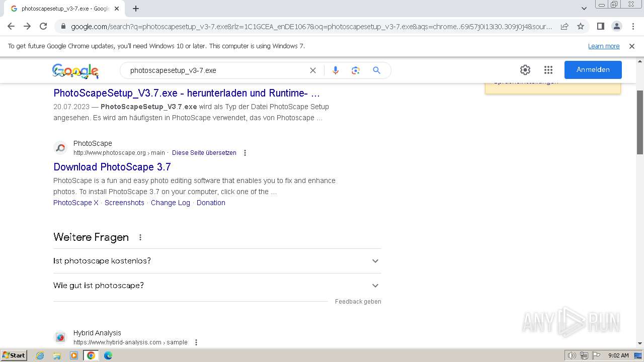Open Microsoft Edge from taskbar
Image resolution: width=644 pixels, height=362 pixels.
click(x=108, y=355)
